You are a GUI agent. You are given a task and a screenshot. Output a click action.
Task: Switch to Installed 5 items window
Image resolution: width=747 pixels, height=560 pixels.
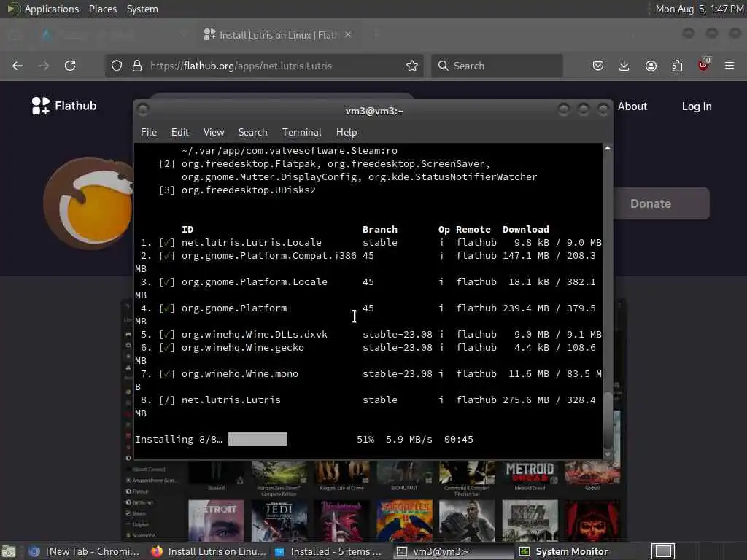click(x=329, y=551)
